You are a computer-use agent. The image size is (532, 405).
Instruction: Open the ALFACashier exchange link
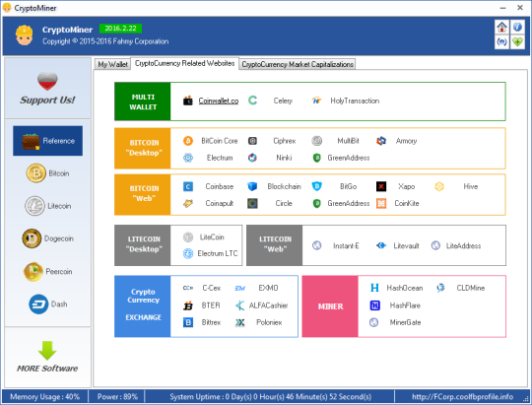coord(268,305)
